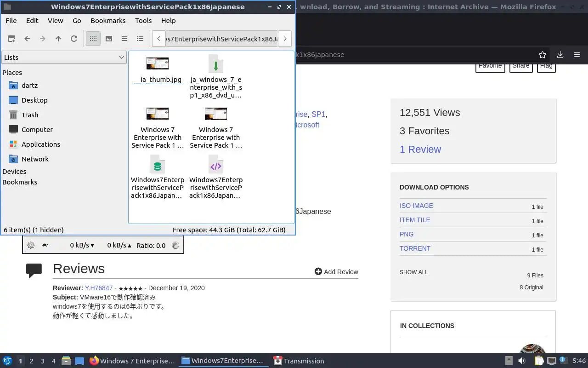This screenshot has width=588, height=368.
Task: Open the Go menu
Action: coord(77,21)
